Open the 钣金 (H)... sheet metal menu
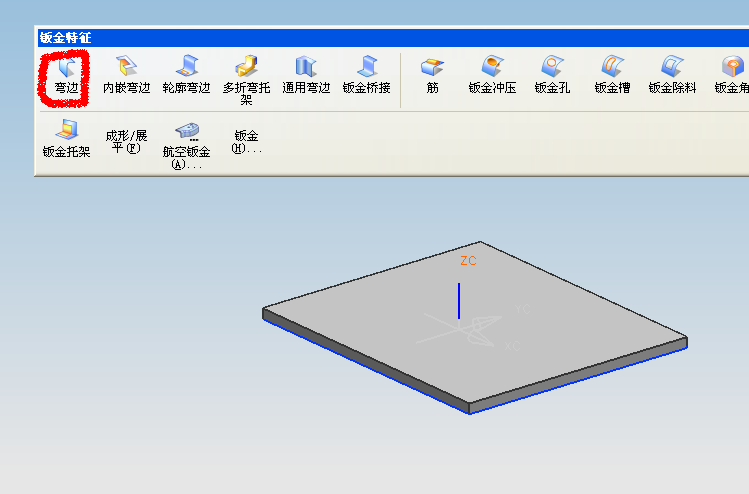749x494 pixels. click(246, 142)
